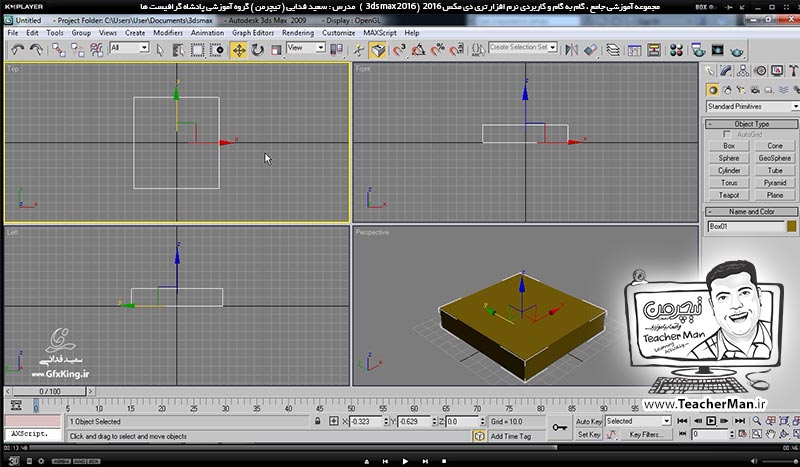Switch to the Modify command panel tab
The height and width of the screenshot is (467, 800).
coord(726,70)
